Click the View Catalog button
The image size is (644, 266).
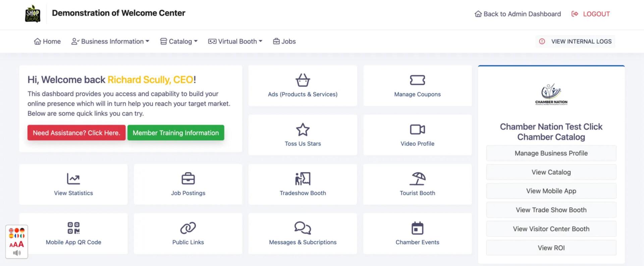pyautogui.click(x=551, y=172)
